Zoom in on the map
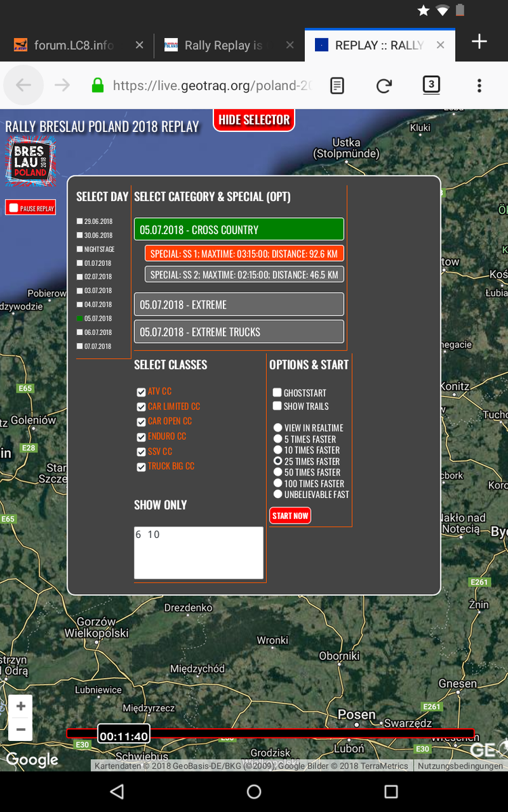 (20, 706)
